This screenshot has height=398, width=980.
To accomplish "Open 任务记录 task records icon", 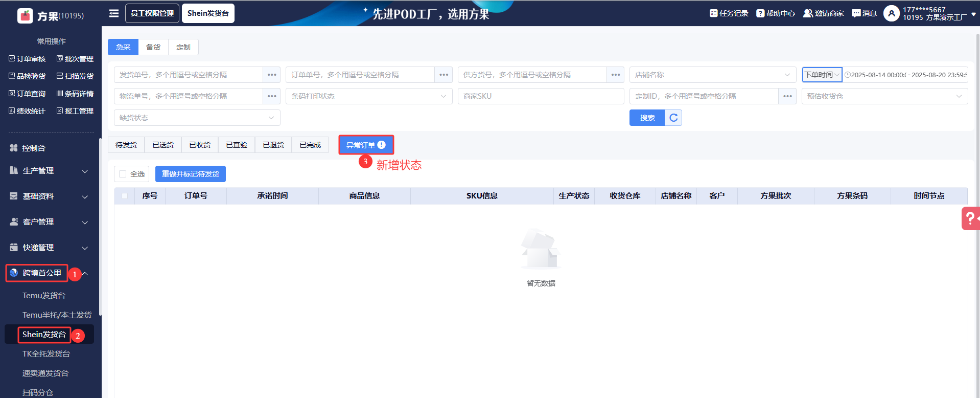I will pyautogui.click(x=714, y=13).
